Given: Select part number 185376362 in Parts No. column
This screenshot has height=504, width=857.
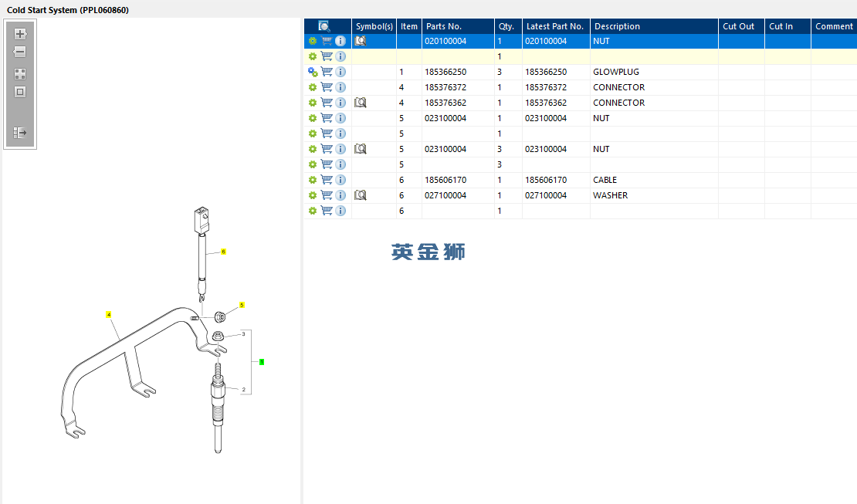Looking at the screenshot, I should point(445,102).
